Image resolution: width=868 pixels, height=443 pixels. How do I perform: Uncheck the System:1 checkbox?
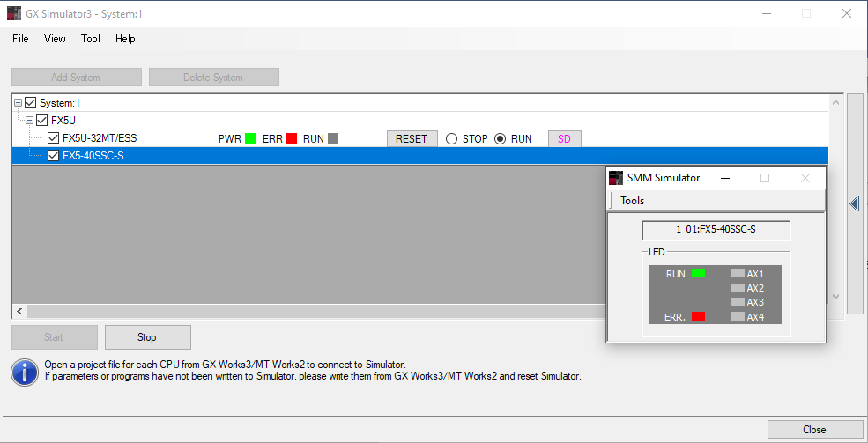pos(31,103)
